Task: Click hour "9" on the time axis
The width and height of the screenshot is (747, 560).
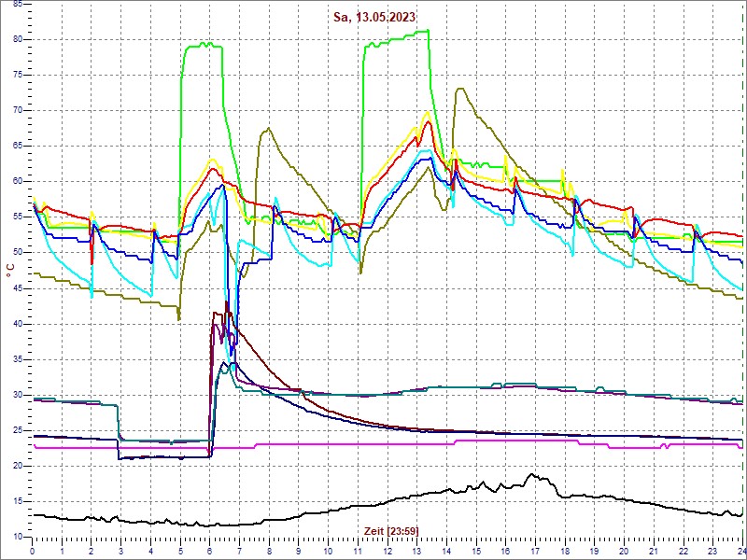Action: coord(299,551)
